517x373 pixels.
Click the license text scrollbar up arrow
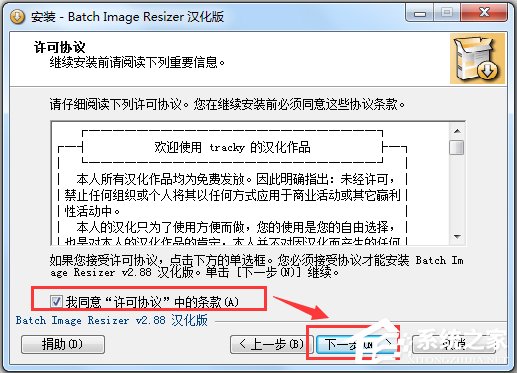457,131
